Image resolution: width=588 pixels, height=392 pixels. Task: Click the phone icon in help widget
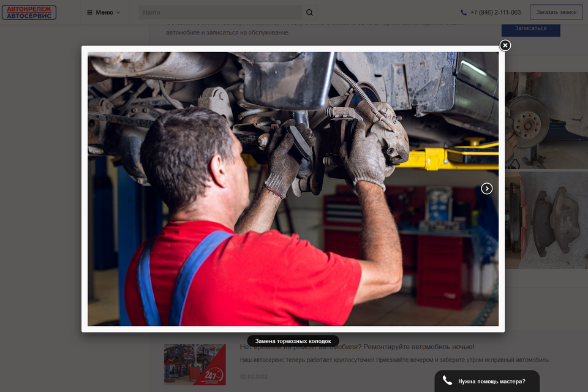(x=447, y=380)
